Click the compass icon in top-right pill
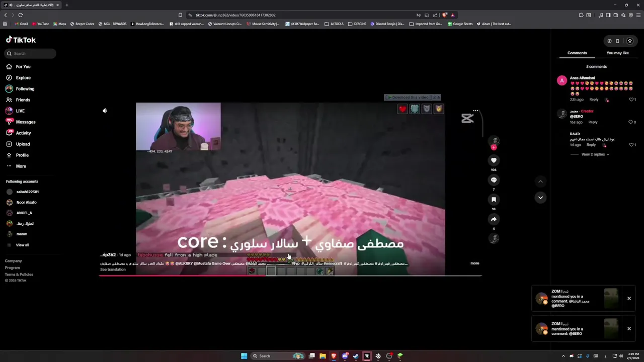Screen dimensions: 644x362 [609, 41]
